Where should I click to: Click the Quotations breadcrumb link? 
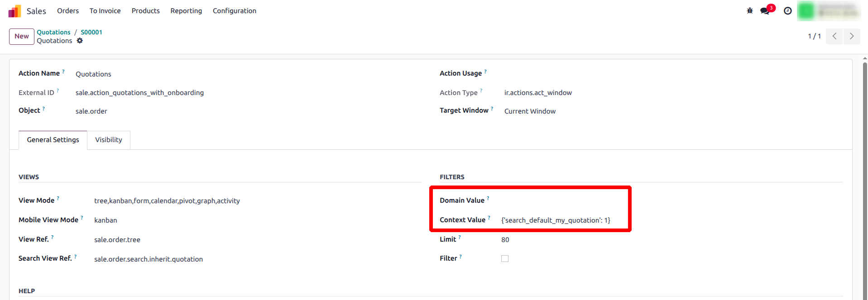pos(53,32)
